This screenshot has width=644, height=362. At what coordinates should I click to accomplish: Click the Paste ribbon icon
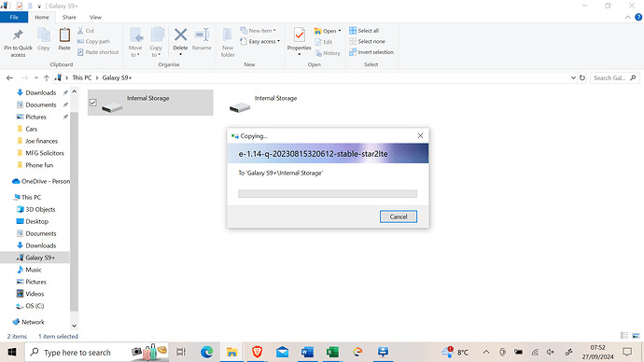tap(64, 35)
